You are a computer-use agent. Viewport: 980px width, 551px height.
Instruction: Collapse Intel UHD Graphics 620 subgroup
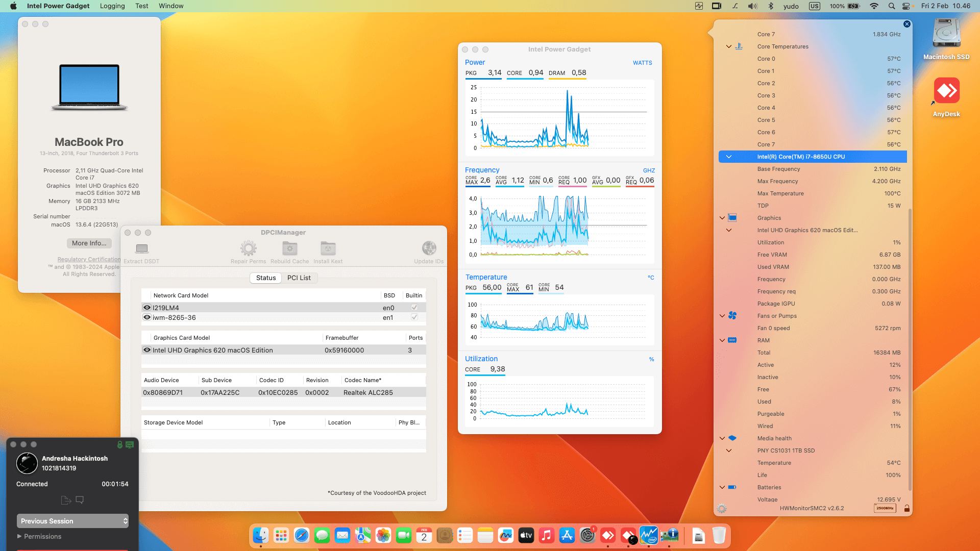[729, 230]
